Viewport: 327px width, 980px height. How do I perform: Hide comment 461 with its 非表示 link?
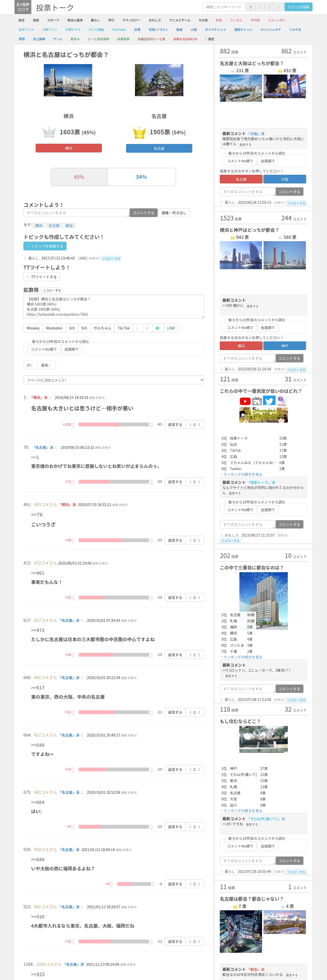[123, 505]
